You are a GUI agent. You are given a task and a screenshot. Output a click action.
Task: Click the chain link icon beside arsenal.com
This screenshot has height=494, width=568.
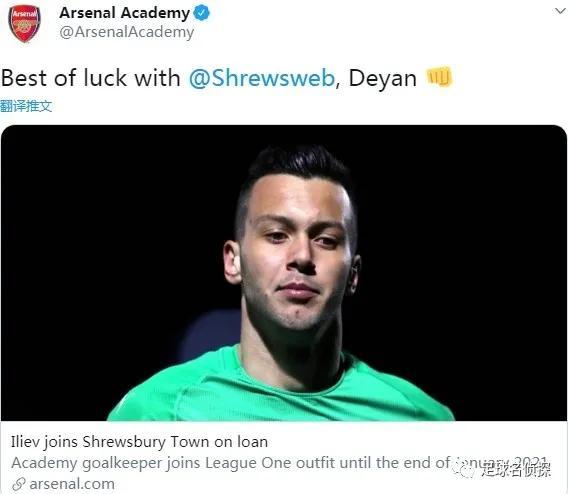click(x=18, y=484)
